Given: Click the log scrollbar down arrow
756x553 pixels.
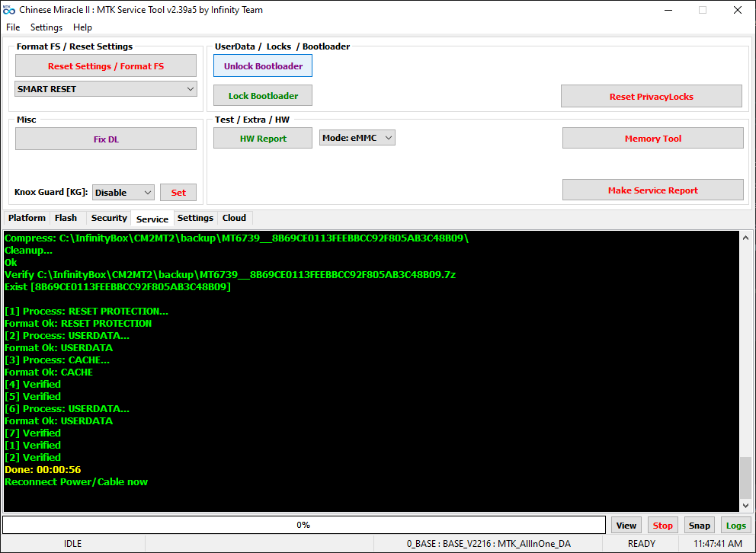Looking at the screenshot, I should click(745, 506).
